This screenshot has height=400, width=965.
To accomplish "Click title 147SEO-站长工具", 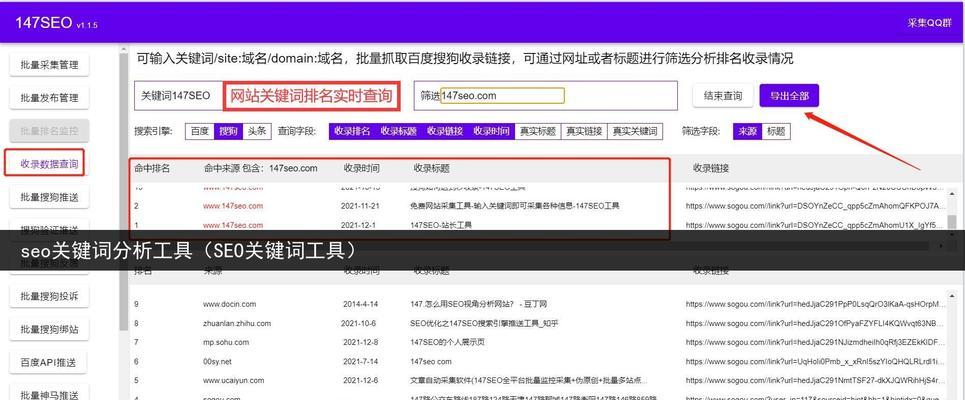I will coord(441,225).
